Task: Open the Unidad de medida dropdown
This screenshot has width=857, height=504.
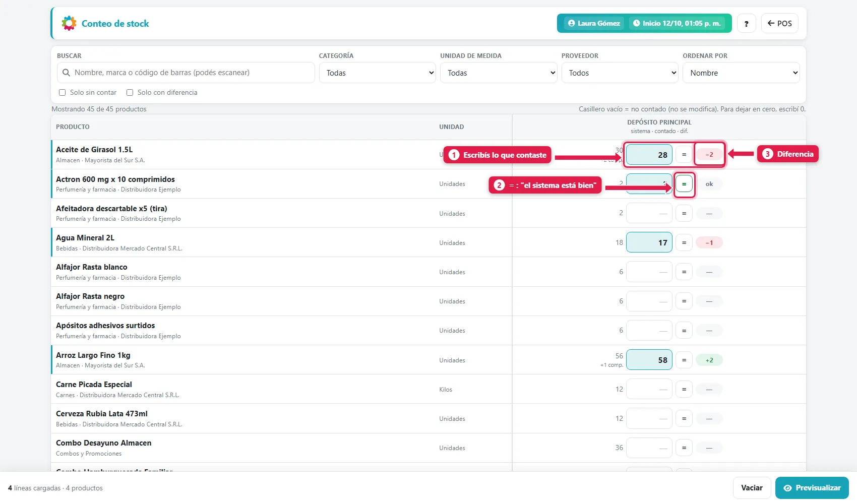Action: 499,73
